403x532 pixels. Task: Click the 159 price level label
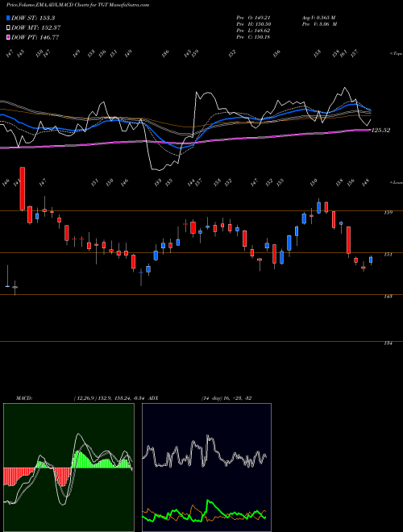point(388,212)
